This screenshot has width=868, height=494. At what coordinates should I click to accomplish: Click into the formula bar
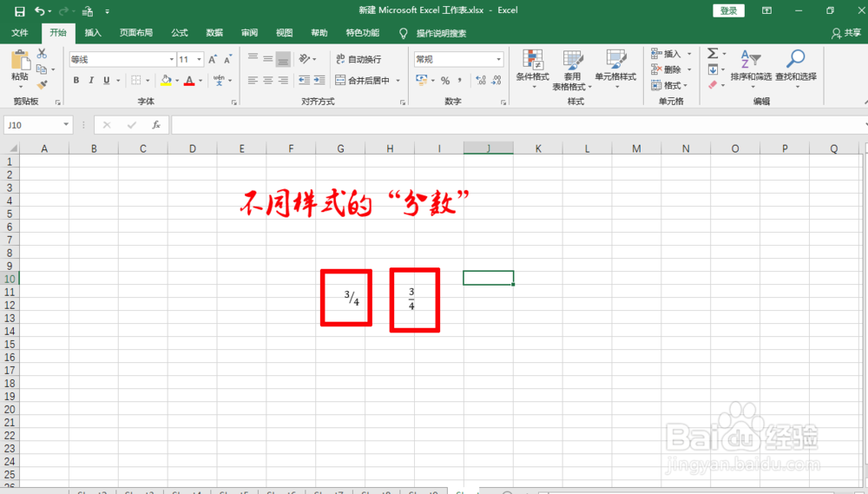[x=517, y=125]
